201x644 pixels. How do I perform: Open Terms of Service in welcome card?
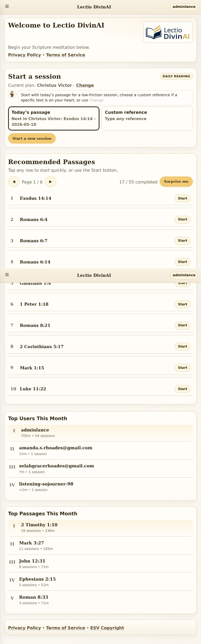(x=65, y=55)
